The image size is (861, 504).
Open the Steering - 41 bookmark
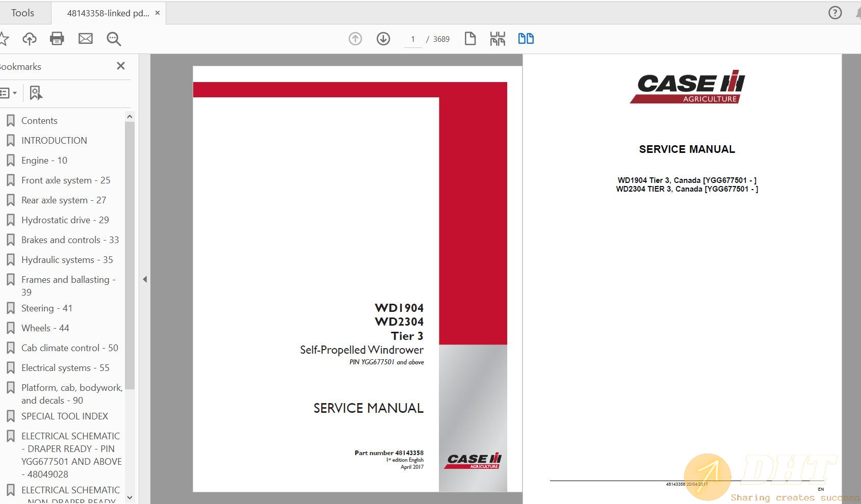pyautogui.click(x=47, y=308)
